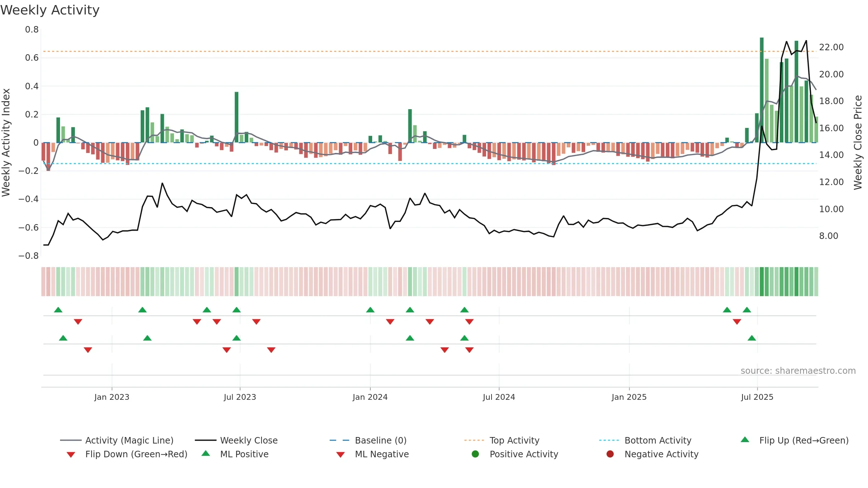Click the green triangle icon beside Flip Up legend
Image resolution: width=868 pixels, height=488 pixels.
pyautogui.click(x=745, y=440)
